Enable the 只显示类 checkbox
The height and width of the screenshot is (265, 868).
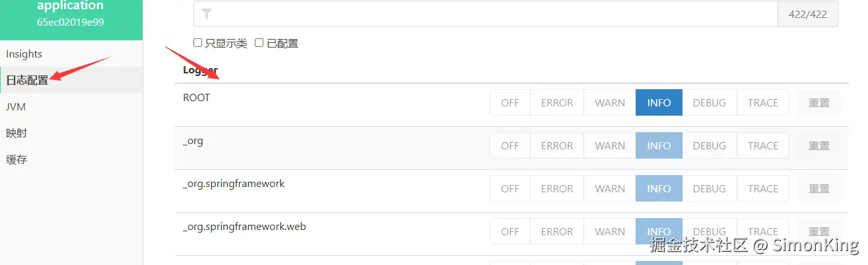point(197,43)
